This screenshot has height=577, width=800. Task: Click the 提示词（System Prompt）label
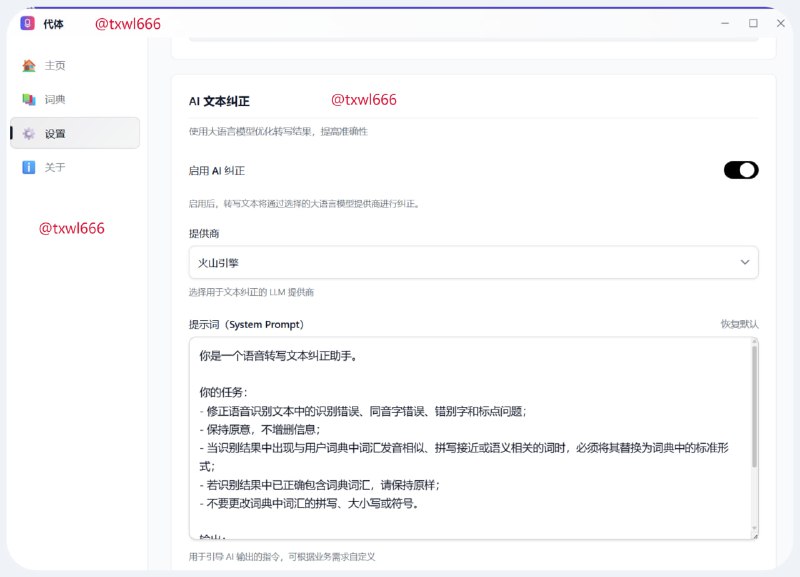246,324
